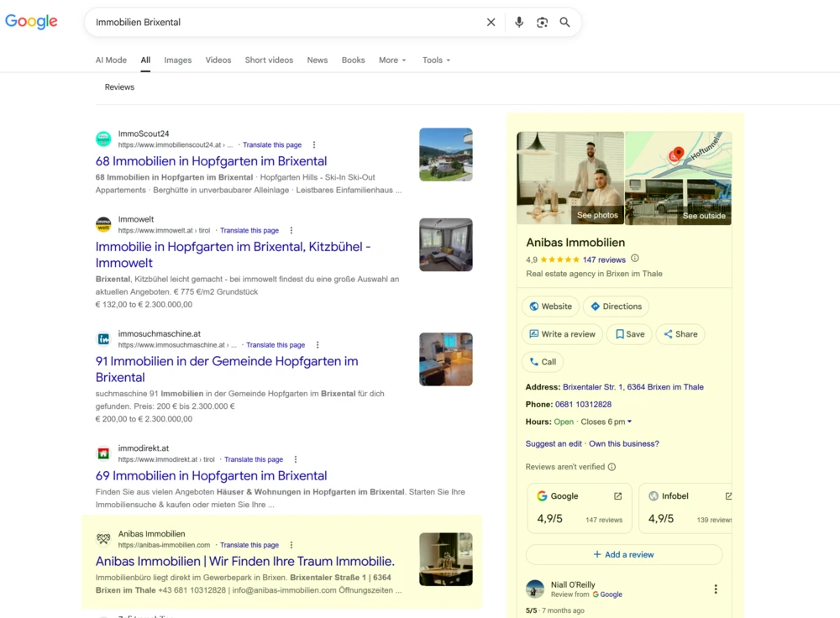Start voice search with the microphone icon
840x618 pixels.
click(x=518, y=23)
